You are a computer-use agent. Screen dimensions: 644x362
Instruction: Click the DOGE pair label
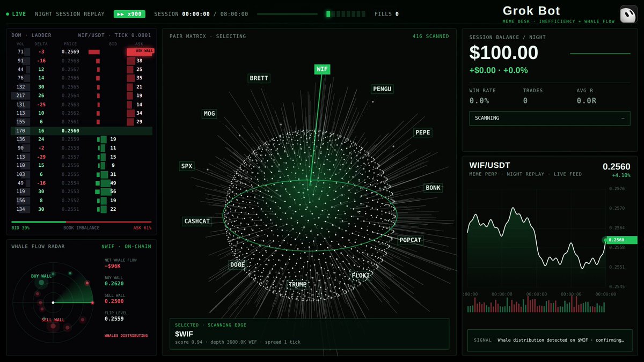tap(237, 264)
